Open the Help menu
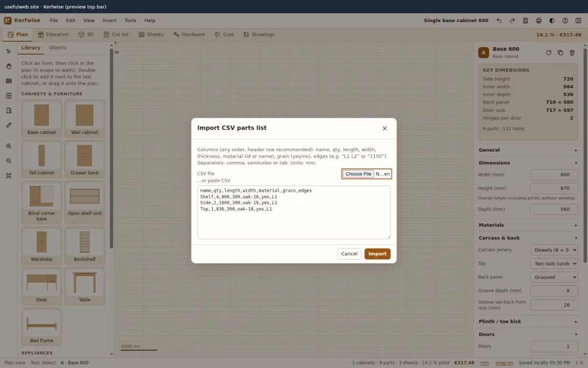Screen dimensions: 588x368 pos(150,21)
